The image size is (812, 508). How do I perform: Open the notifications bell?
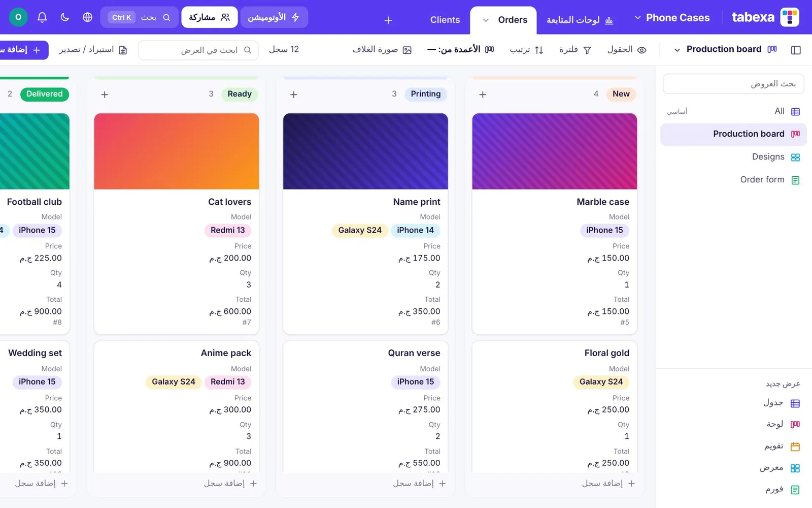(x=42, y=17)
